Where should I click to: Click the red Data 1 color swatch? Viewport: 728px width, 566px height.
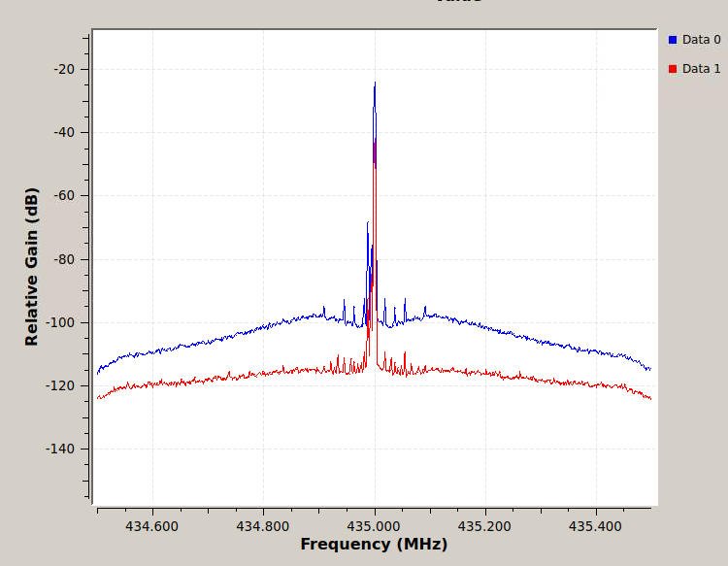pos(673,69)
